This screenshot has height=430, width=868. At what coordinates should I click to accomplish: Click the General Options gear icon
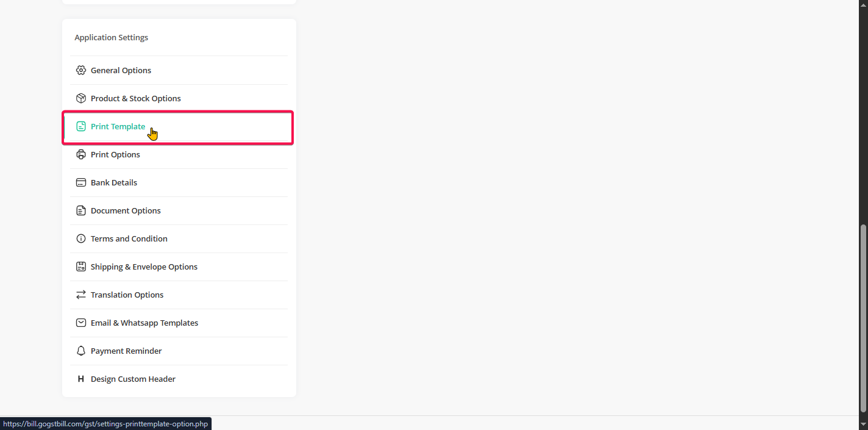pos(80,70)
